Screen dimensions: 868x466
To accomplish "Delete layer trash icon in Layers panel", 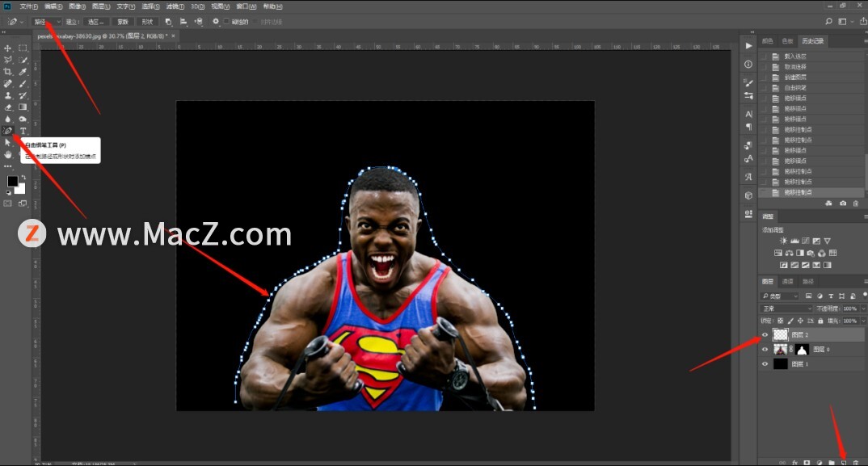I will (856, 463).
